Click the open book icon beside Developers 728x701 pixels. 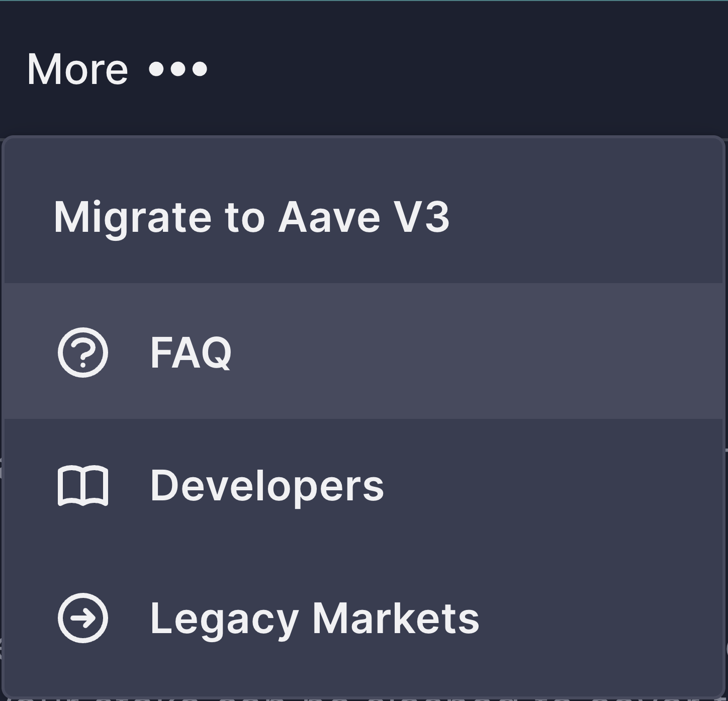point(83,486)
